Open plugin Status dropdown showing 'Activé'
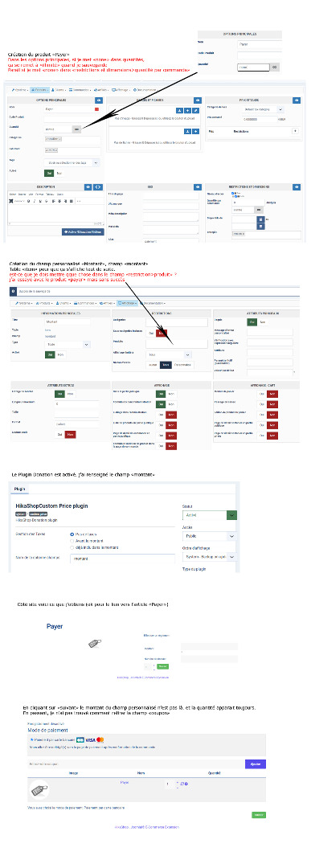 210,515
